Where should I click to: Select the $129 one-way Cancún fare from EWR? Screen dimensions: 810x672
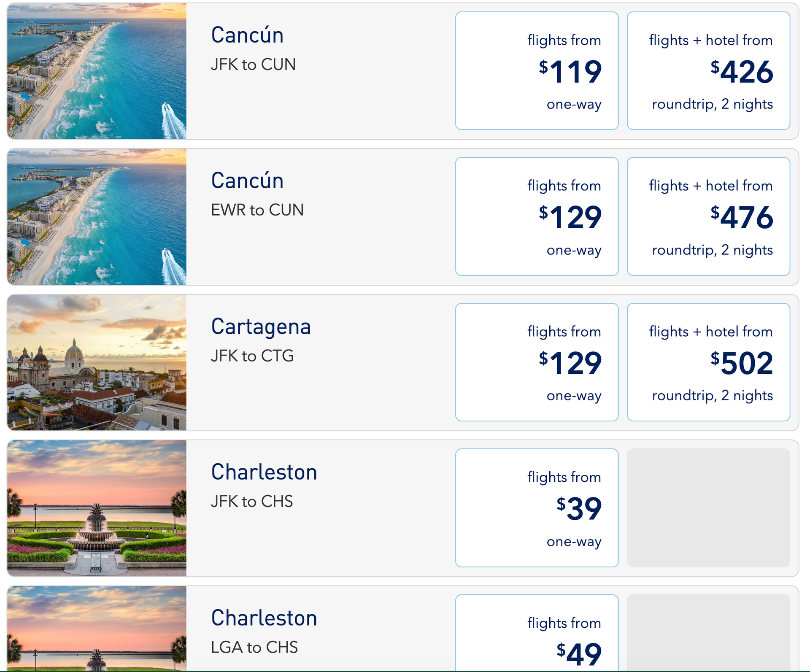[536, 217]
